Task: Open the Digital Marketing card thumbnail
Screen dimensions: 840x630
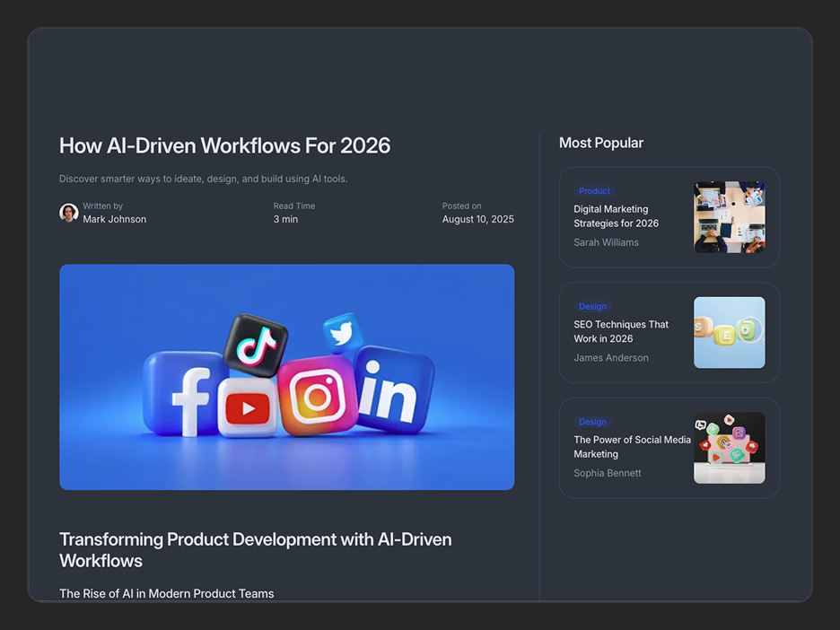Action: click(x=729, y=217)
